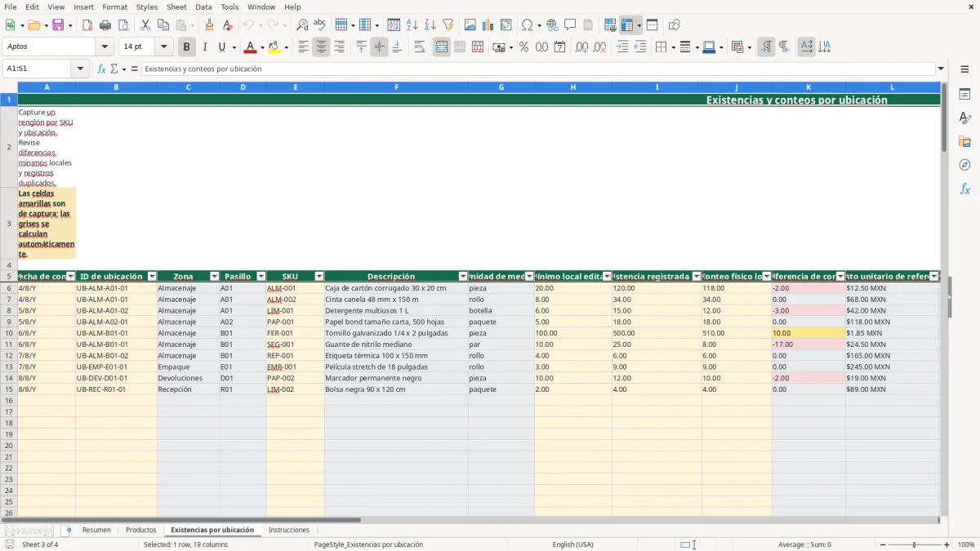Open the font size dropdown
Screen dimensions: 980x551
164,47
